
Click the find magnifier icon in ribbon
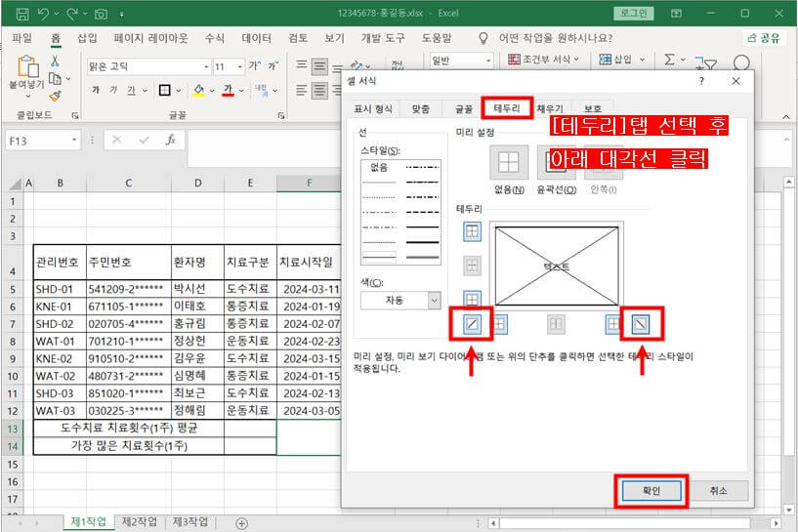(x=741, y=62)
